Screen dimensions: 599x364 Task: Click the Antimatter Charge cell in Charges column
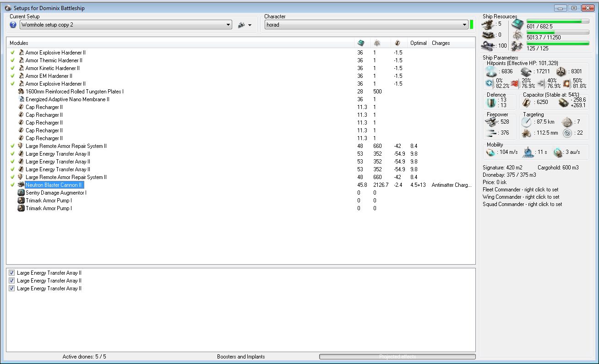(x=452, y=185)
